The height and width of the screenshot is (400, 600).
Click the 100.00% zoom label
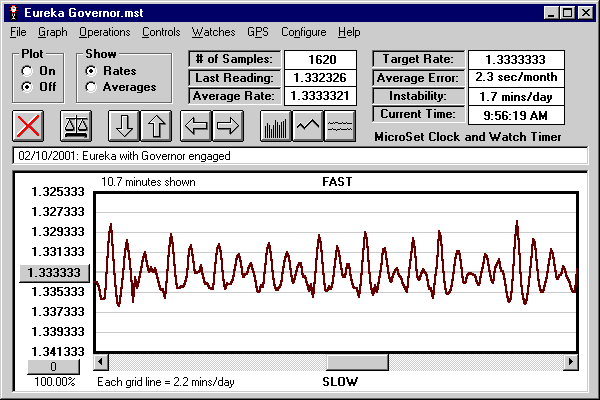(54, 382)
